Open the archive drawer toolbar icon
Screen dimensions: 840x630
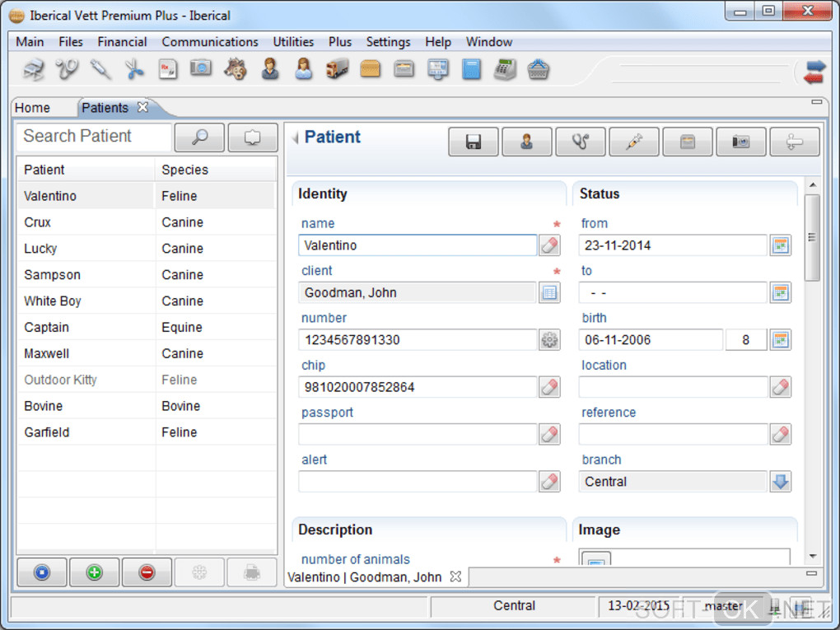pyautogui.click(x=404, y=69)
